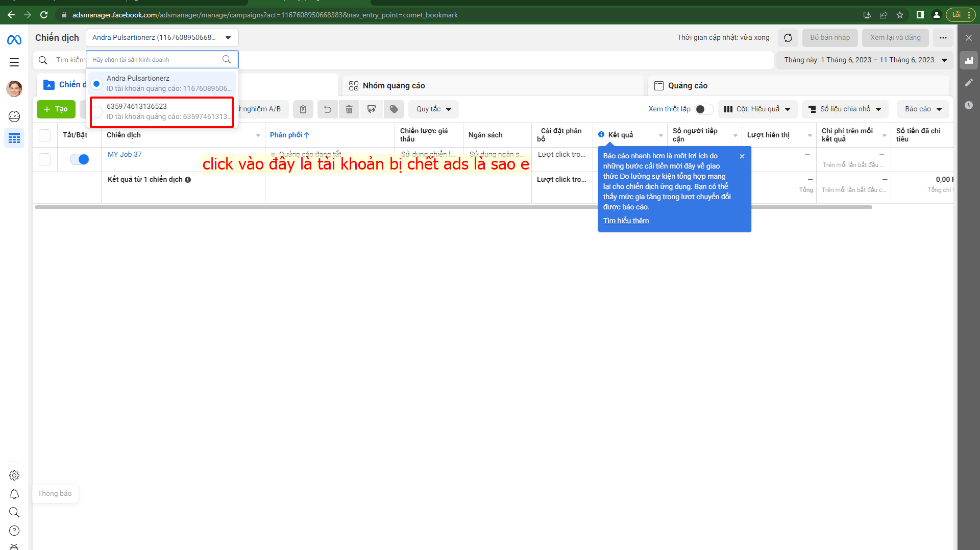Open the Quy tắc dropdown
This screenshot has height=550, width=980.
[x=433, y=109]
